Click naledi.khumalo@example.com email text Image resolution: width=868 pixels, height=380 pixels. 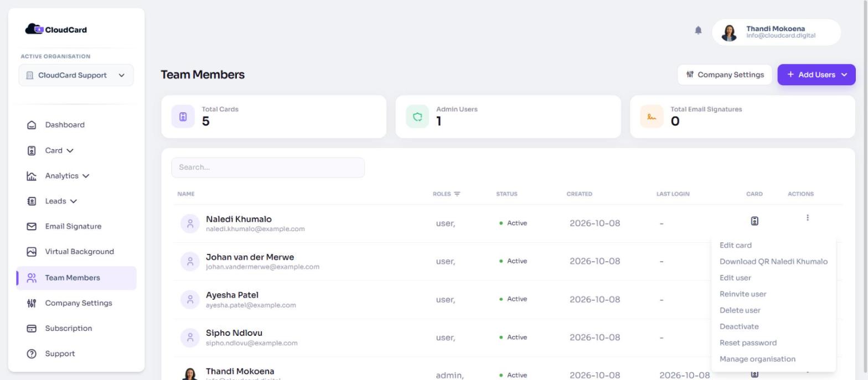coord(255,229)
